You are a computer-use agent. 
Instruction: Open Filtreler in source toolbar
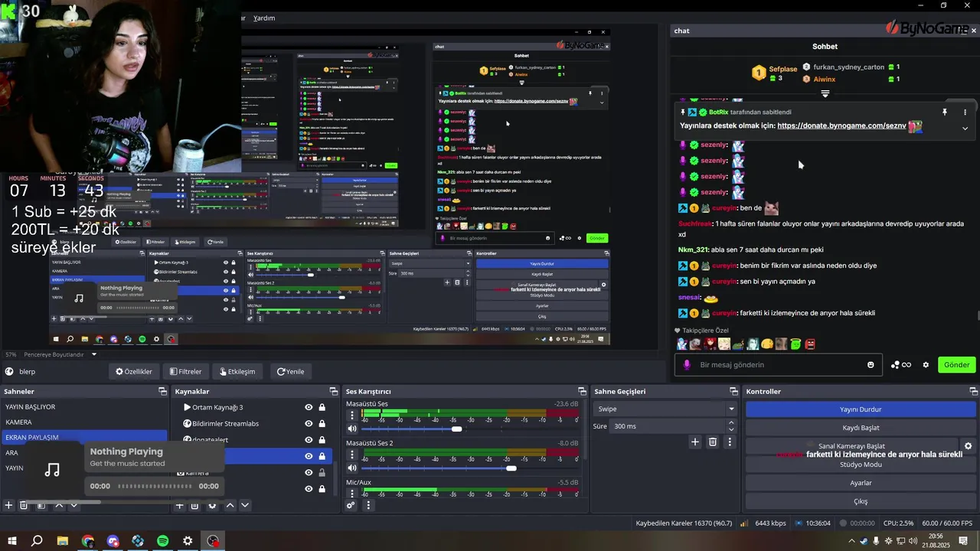tap(186, 371)
